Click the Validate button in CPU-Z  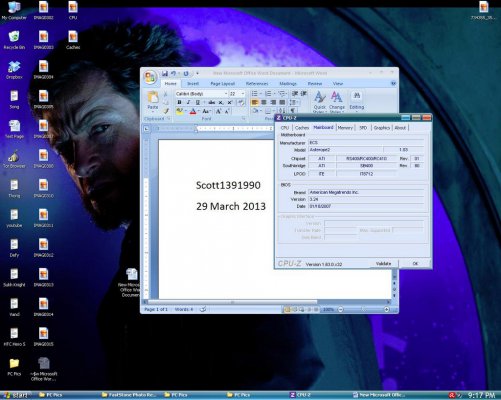tap(383, 264)
